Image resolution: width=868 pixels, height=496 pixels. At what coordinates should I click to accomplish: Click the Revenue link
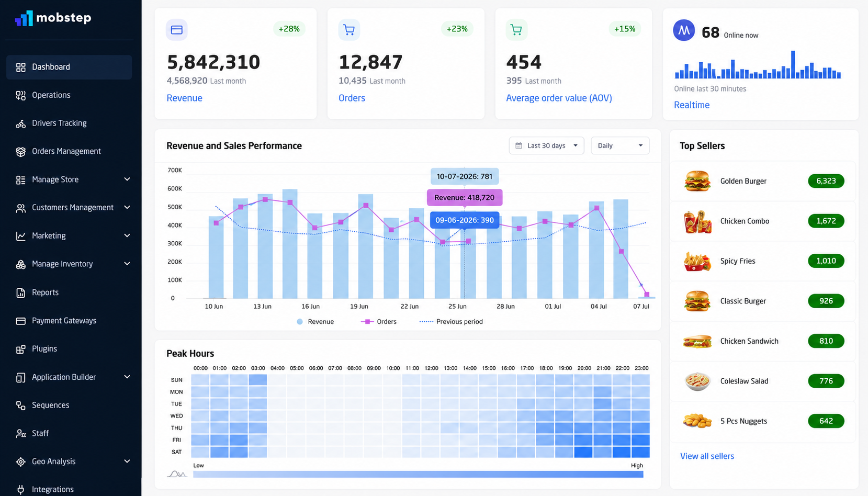click(x=184, y=98)
